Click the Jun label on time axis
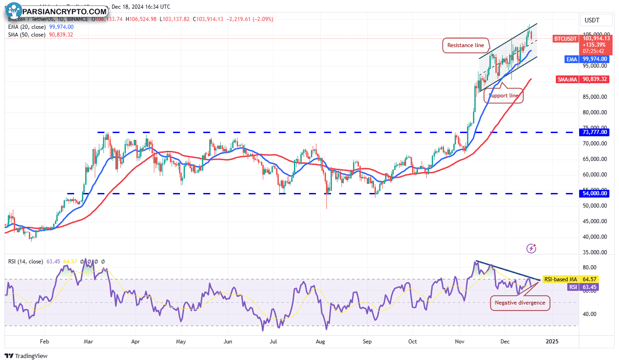The image size is (619, 364). pos(228,341)
